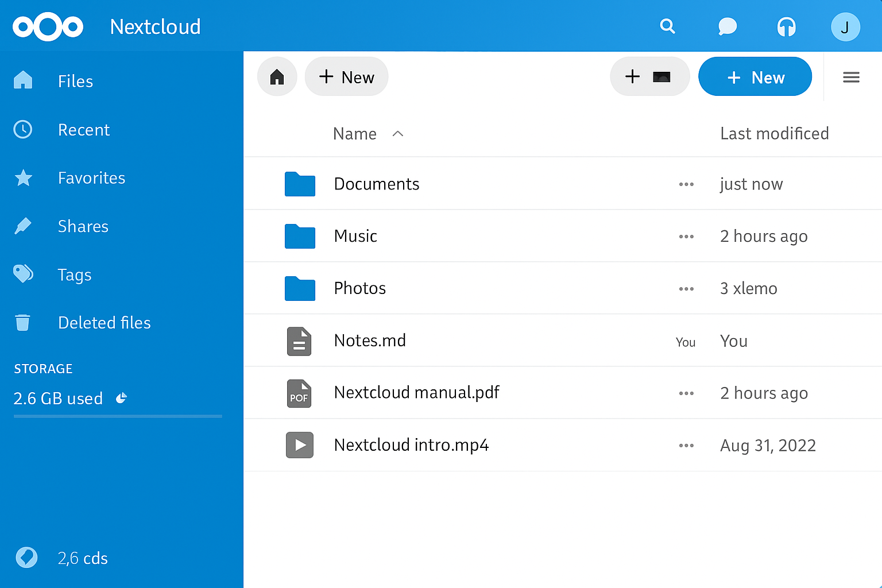Click the Favorites star icon

23,178
